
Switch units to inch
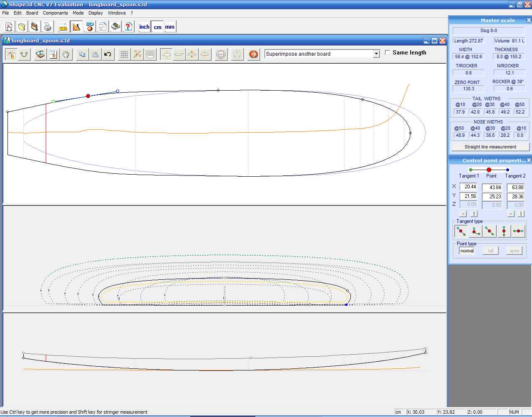(144, 27)
